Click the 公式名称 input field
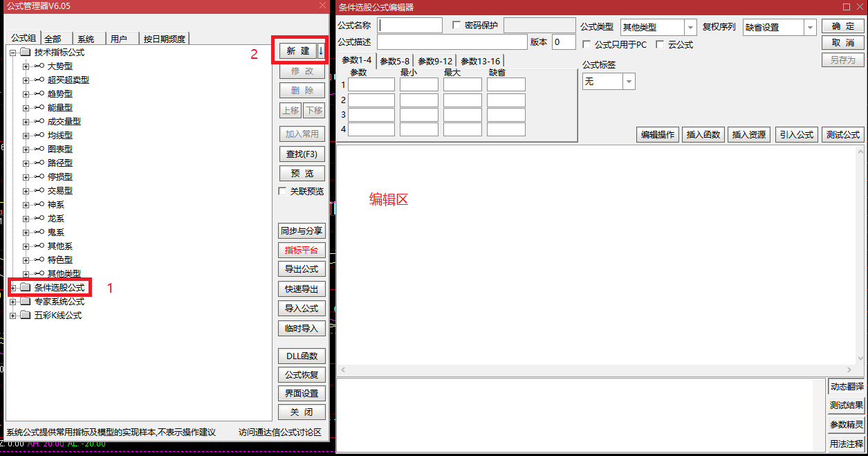Screen dimensions: 868x456 [x=410, y=26]
